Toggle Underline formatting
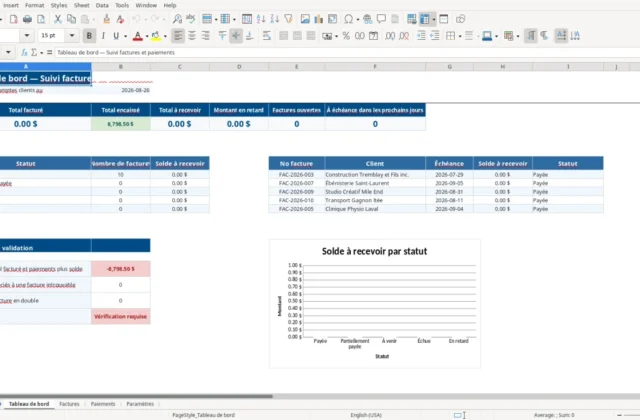This screenshot has height=420, width=640. [x=116, y=36]
